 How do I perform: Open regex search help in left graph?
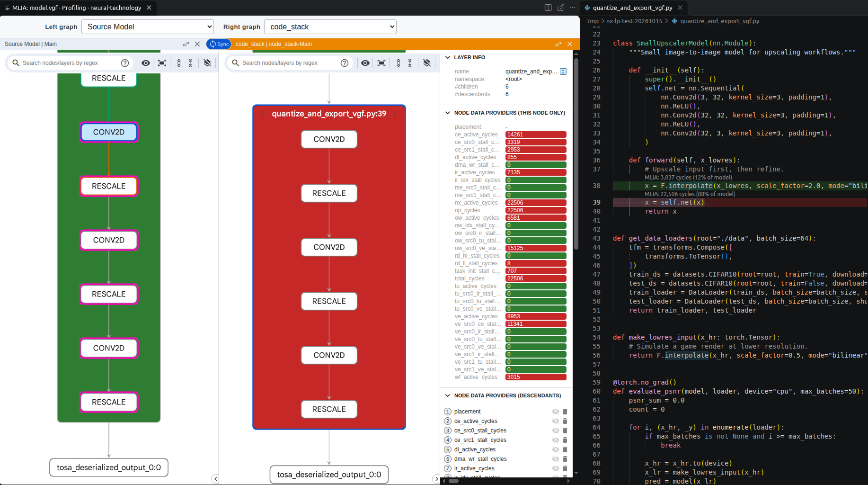click(x=125, y=63)
